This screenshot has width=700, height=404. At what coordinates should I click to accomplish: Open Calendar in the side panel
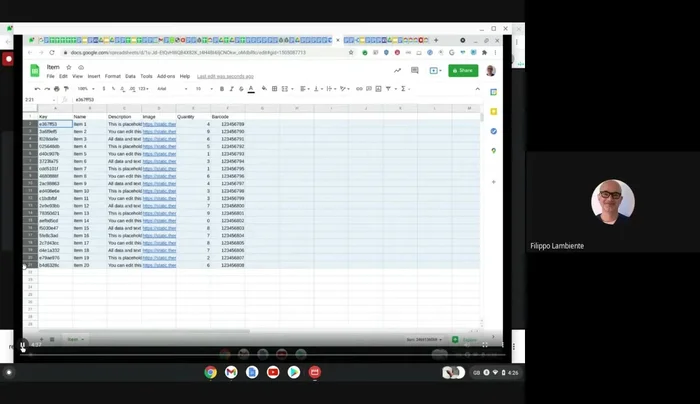click(494, 92)
